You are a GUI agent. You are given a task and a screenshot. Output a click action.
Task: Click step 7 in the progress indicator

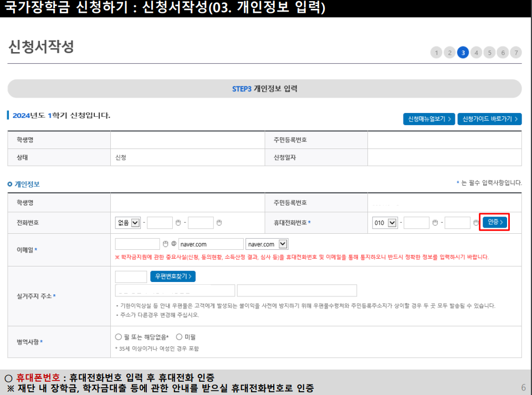(x=516, y=53)
